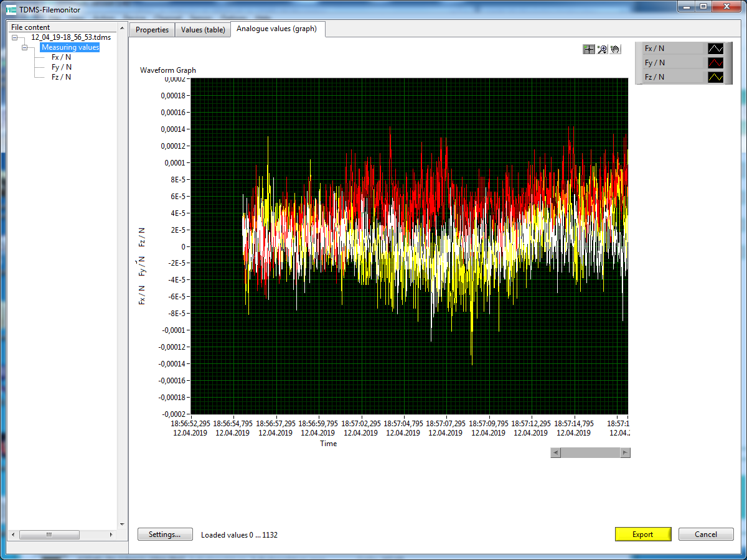Click the Settings... button
Screen dimensions: 747x560
tap(165, 534)
